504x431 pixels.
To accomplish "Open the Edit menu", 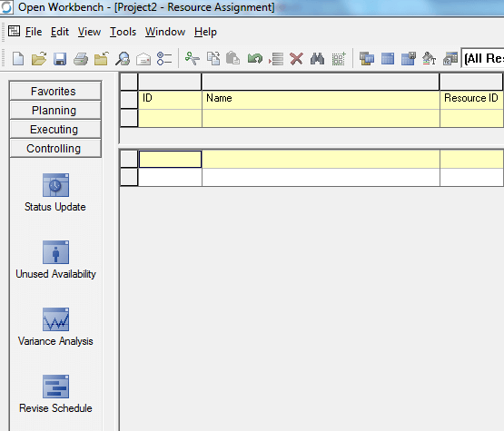I will (x=60, y=32).
